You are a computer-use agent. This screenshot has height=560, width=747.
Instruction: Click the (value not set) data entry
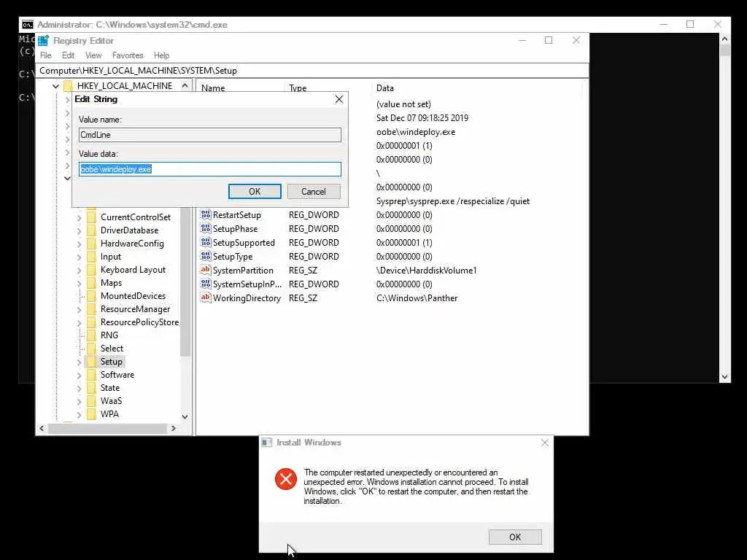[403, 104]
